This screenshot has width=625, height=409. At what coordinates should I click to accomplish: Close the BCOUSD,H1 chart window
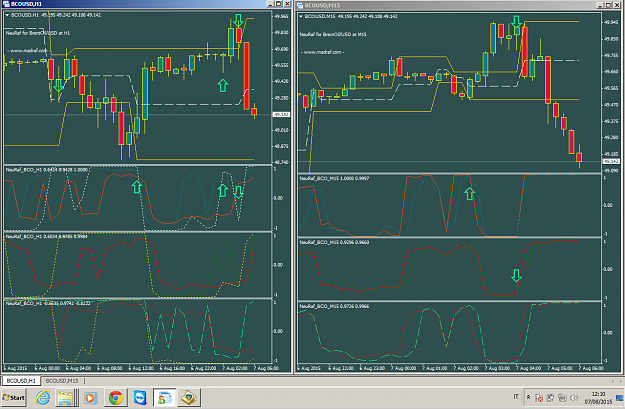[287, 4]
